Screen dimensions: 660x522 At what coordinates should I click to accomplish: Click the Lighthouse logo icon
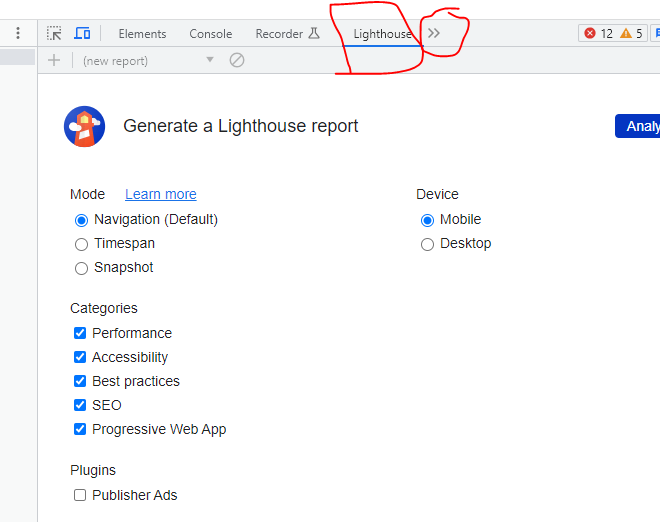[x=85, y=127]
